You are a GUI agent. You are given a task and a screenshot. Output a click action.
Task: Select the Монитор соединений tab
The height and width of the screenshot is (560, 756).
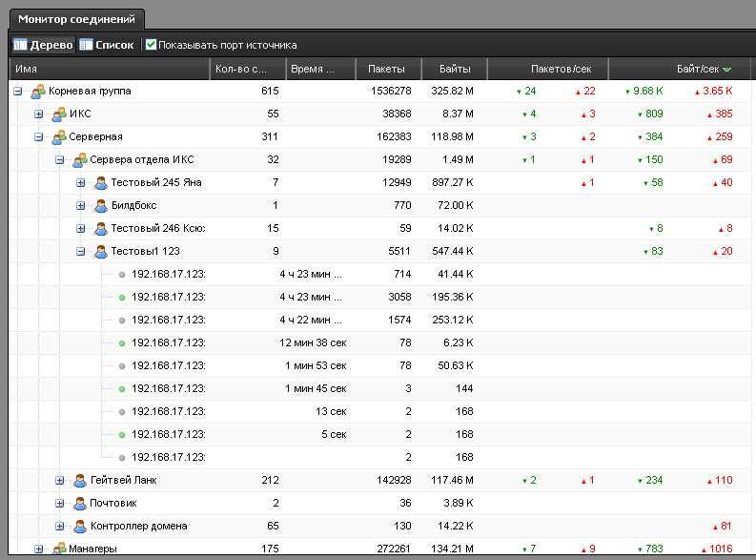74,19
